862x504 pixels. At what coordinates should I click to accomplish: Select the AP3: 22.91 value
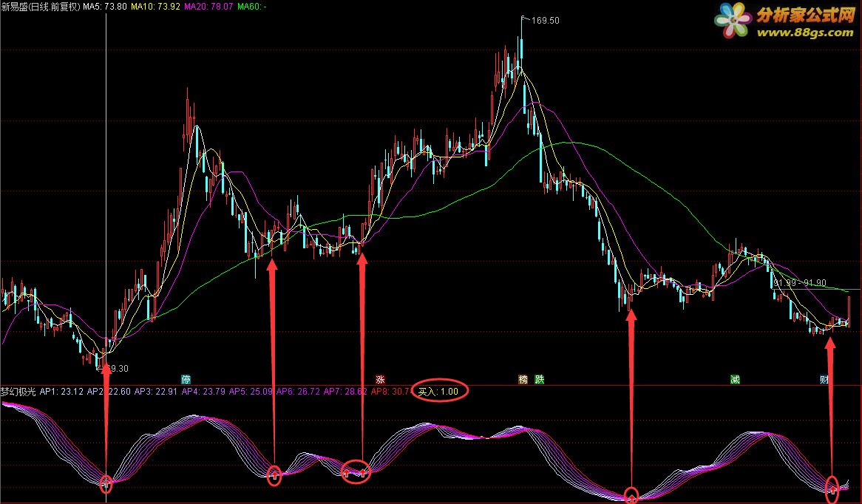(x=155, y=392)
